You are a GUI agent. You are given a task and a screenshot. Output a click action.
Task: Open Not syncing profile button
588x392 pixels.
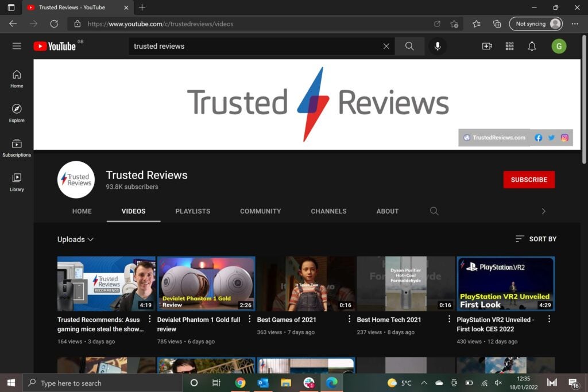click(536, 24)
